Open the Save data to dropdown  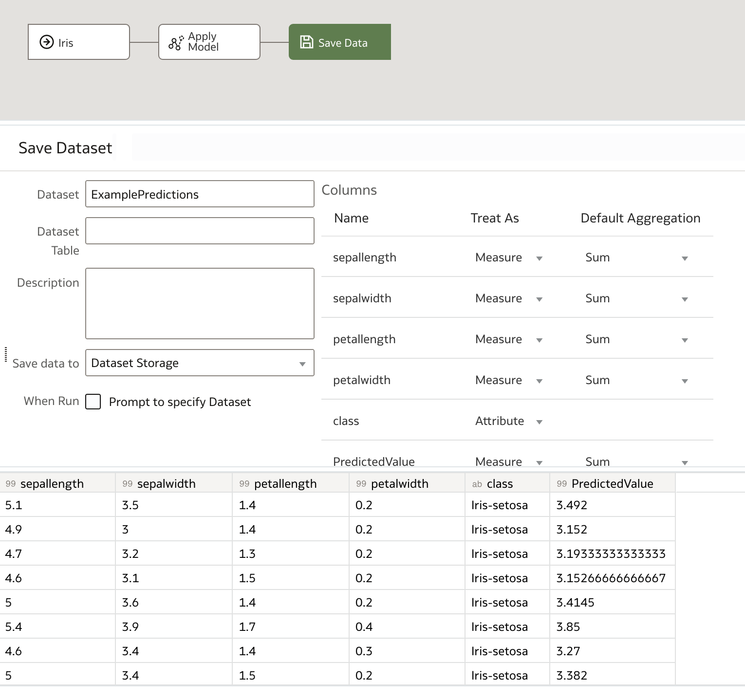coord(302,363)
